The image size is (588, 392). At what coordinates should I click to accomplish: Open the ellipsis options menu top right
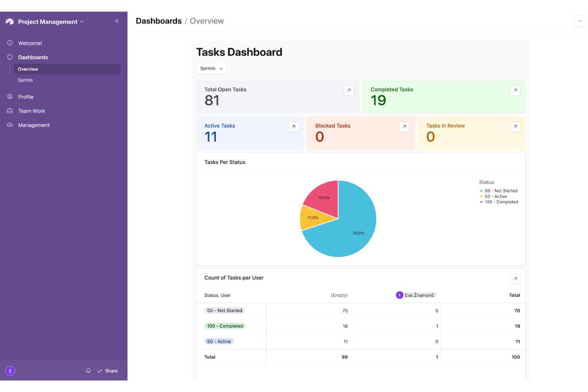pos(580,21)
